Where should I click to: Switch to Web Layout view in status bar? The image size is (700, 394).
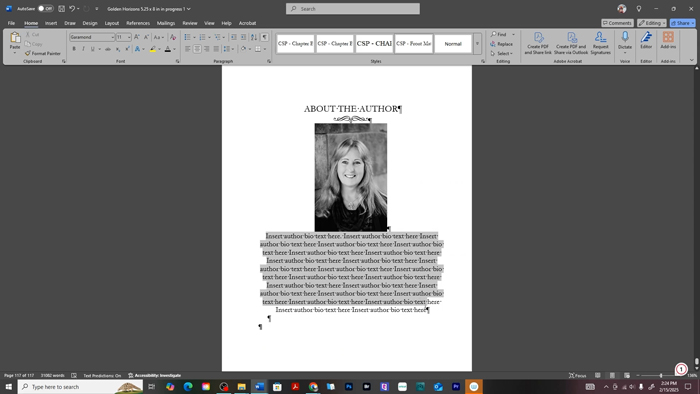coord(627,376)
